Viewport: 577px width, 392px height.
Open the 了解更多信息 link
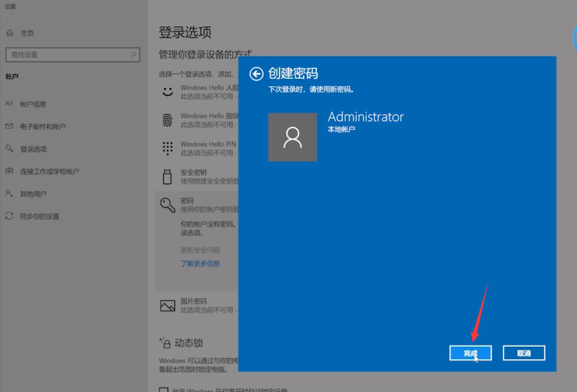click(x=200, y=263)
